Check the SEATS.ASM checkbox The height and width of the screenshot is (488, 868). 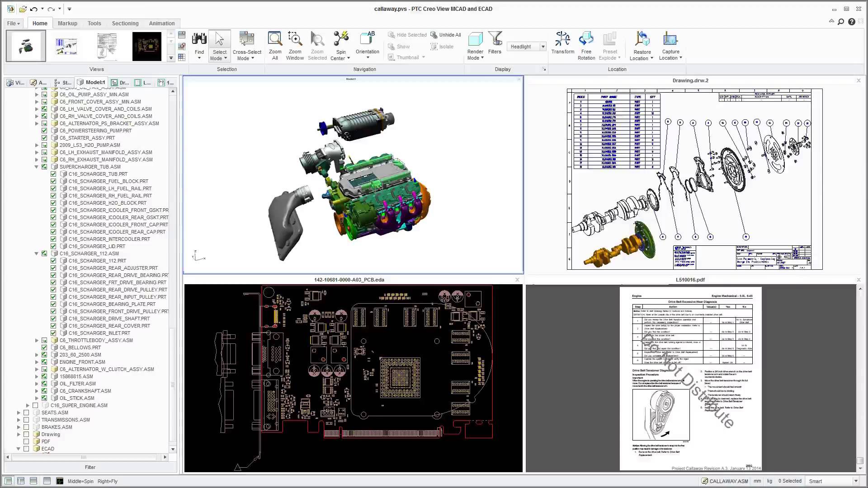click(x=26, y=413)
